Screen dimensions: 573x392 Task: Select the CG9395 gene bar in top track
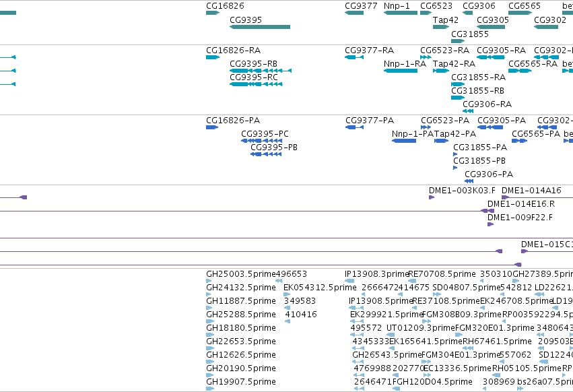260,27
